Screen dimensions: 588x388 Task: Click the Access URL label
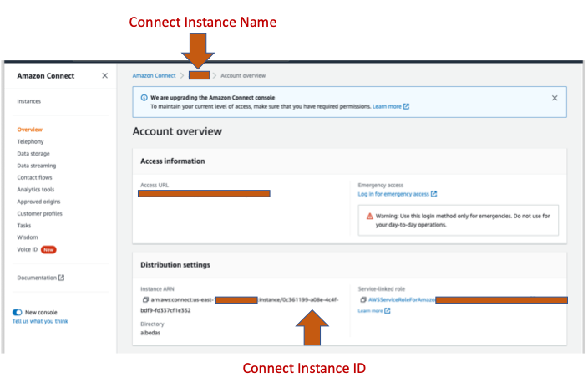(155, 185)
